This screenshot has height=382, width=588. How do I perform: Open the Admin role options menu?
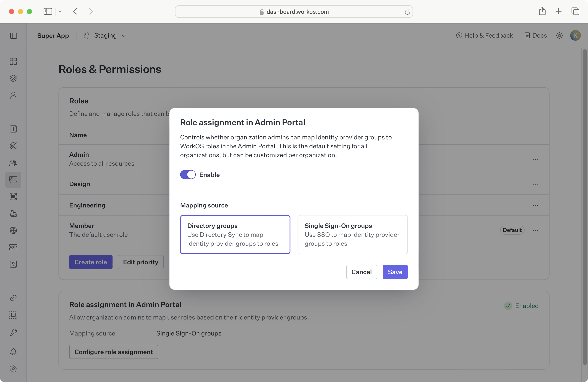coord(535,159)
